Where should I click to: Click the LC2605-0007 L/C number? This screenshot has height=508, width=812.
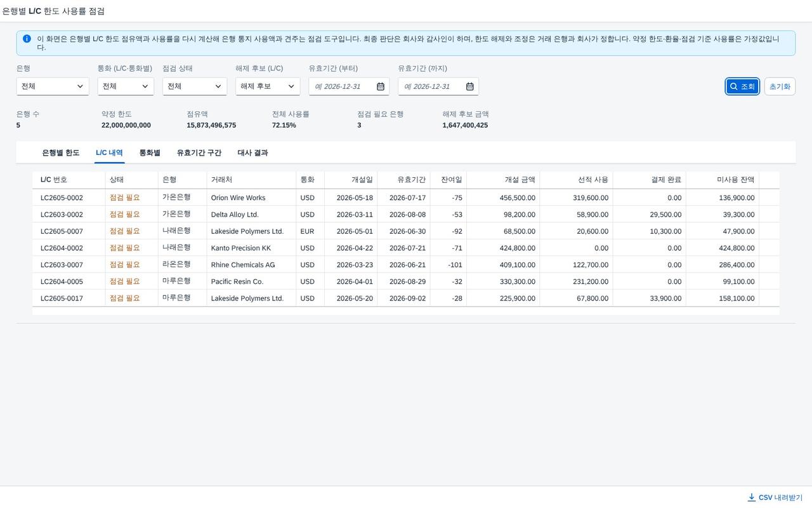[62, 231]
